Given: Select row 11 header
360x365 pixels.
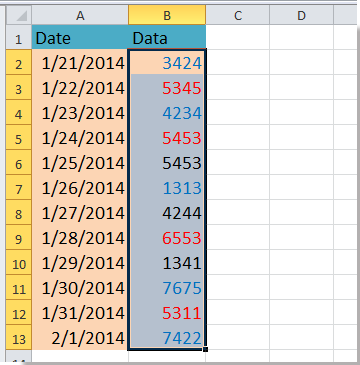Looking at the screenshot, I should (19, 287).
